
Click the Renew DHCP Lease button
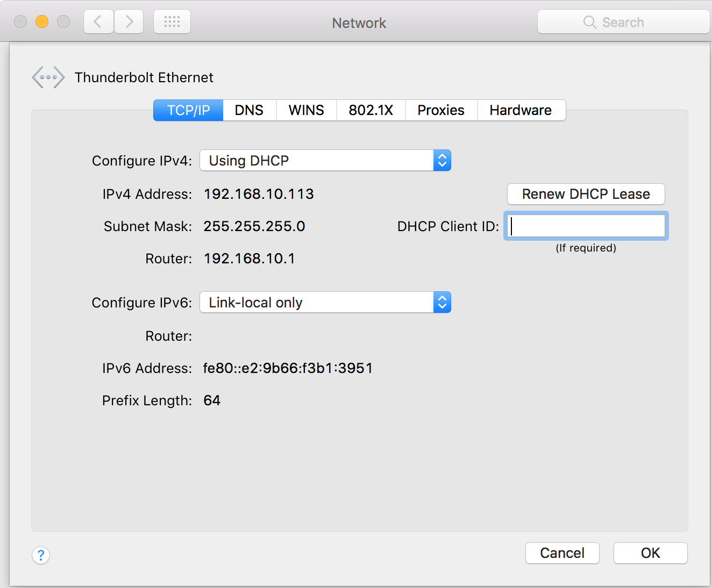586,194
